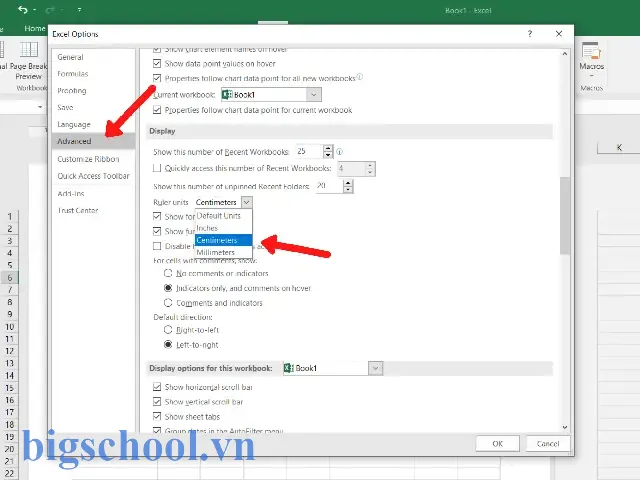Toggle Properties follow chart data point for current workbook
The image size is (640, 480).
click(x=157, y=110)
